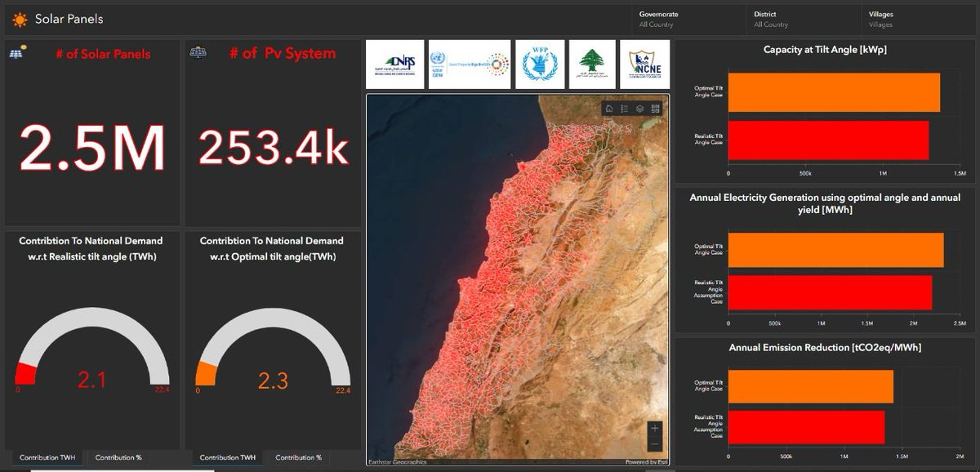This screenshot has height=472, width=980.
Task: Click the 'Annual Electricity Generation' chart title
Action: click(x=825, y=204)
